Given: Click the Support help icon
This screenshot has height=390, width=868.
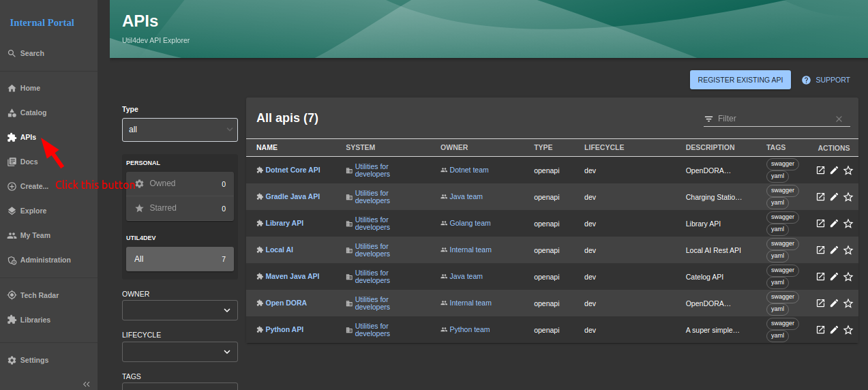Looking at the screenshot, I should tap(806, 80).
